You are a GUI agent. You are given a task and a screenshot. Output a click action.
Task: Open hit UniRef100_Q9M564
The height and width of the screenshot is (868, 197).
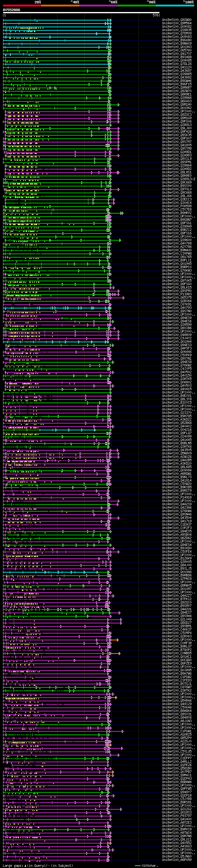[x=177, y=23]
